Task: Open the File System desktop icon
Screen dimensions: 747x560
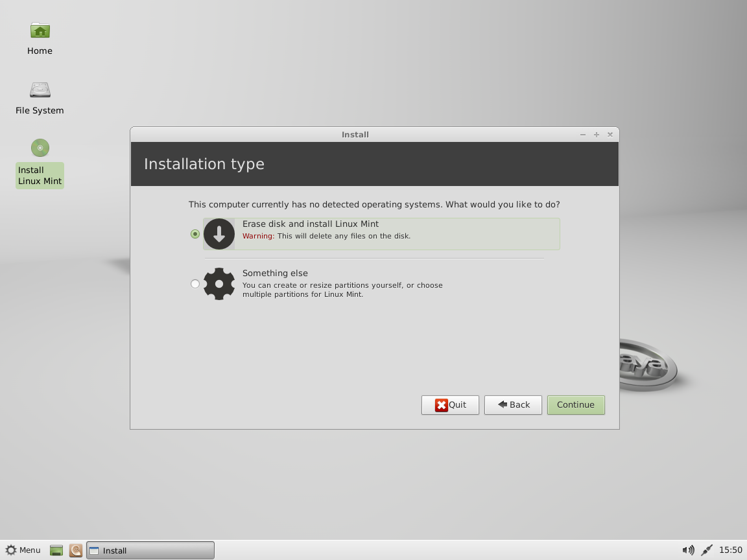Action: point(40,89)
